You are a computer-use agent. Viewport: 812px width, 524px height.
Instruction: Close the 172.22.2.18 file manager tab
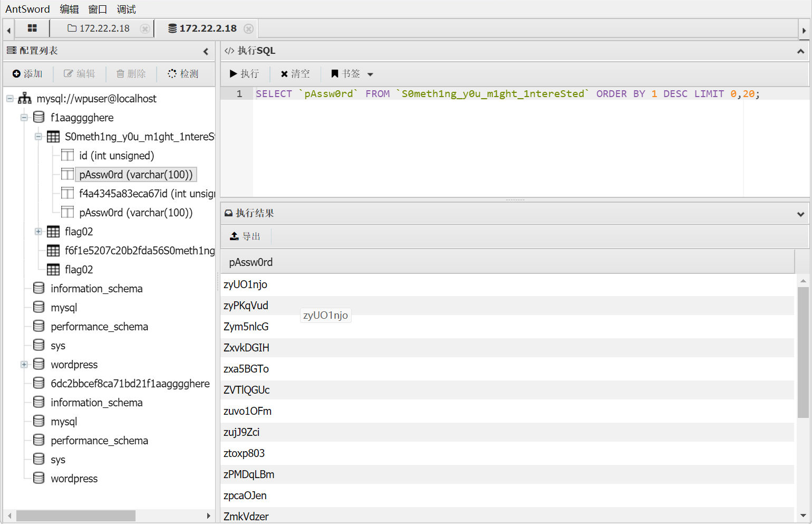(144, 28)
